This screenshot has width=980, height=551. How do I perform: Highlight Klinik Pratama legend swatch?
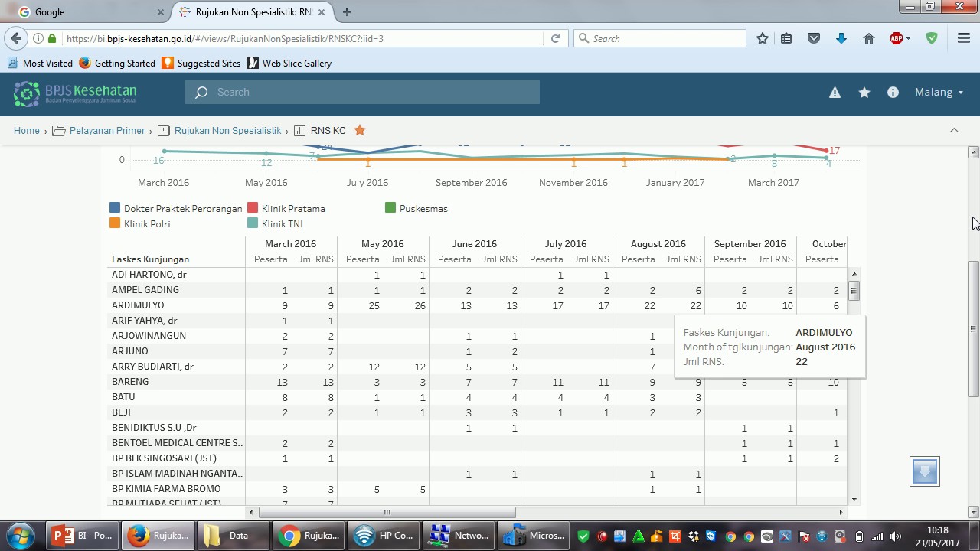coord(253,208)
